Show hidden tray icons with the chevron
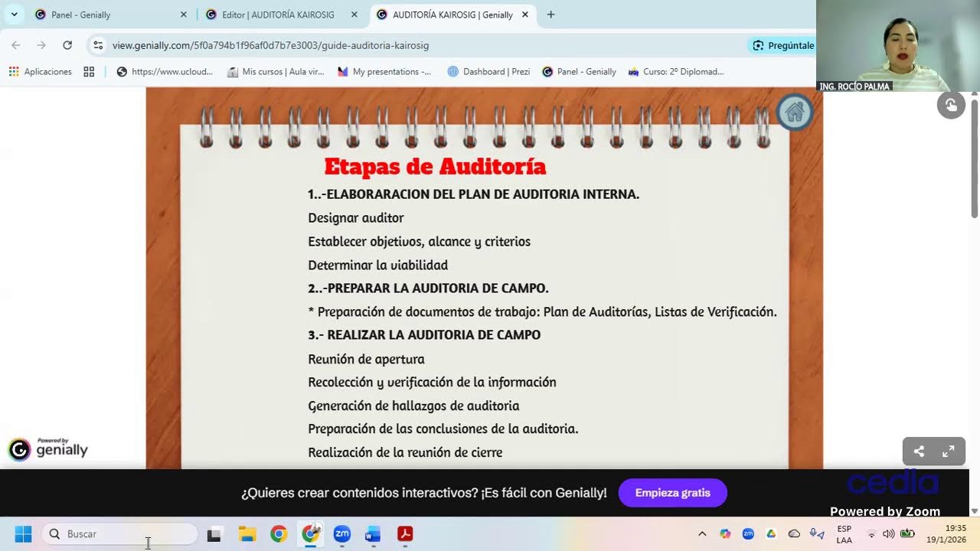Viewport: 980px width, 551px height. (702, 533)
